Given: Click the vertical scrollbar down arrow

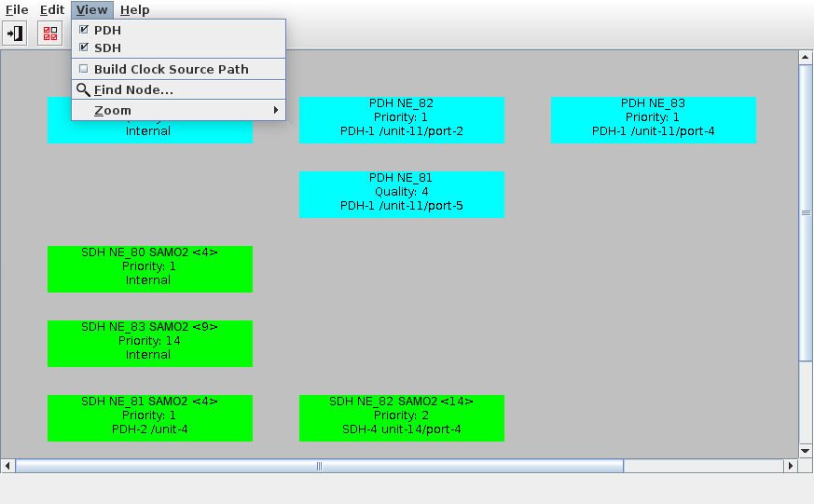Looking at the screenshot, I should (806, 451).
